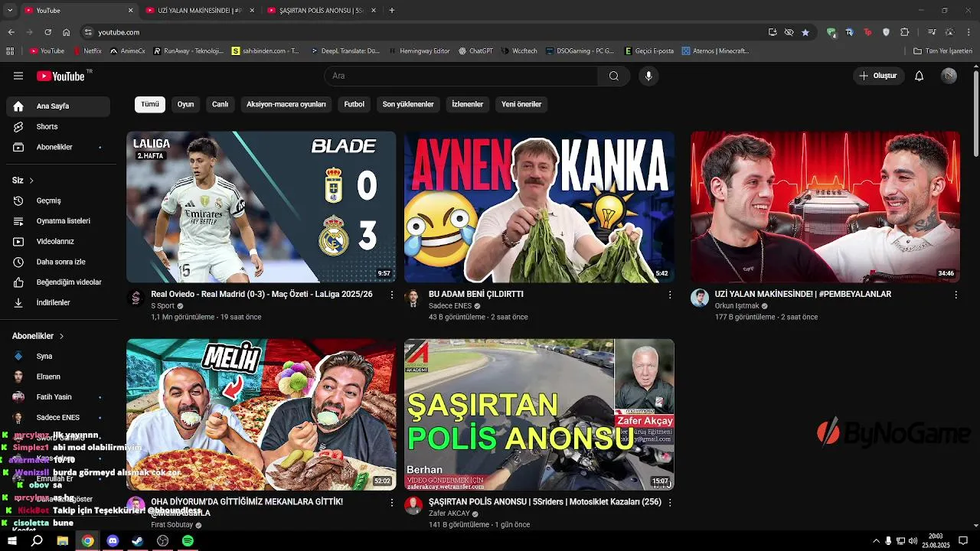Open the account avatar menu
Screen dimensions: 980x551
[x=949, y=76]
